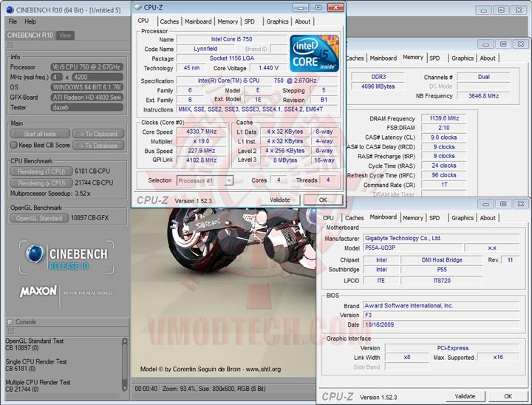Screen dimensions: 532x405
Task: Click NB Frequency value 3646.8 MHz
Action: (483, 96)
